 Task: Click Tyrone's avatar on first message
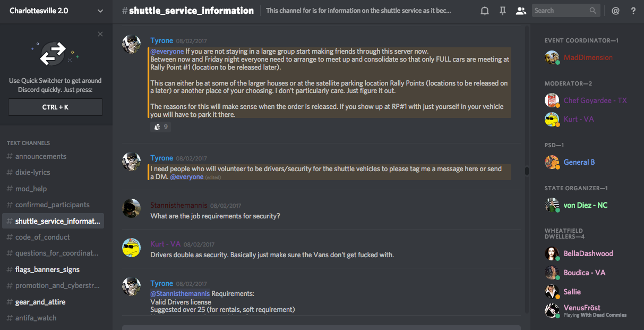[132, 45]
